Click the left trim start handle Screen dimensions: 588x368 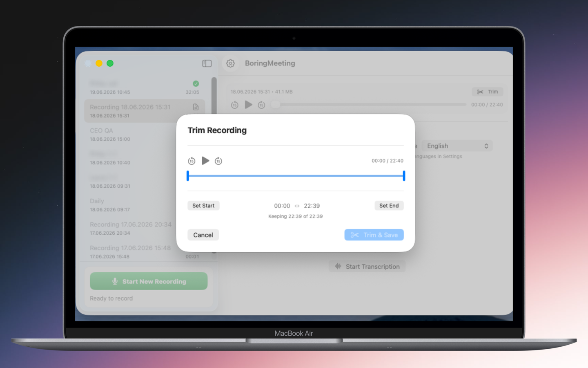[188, 176]
